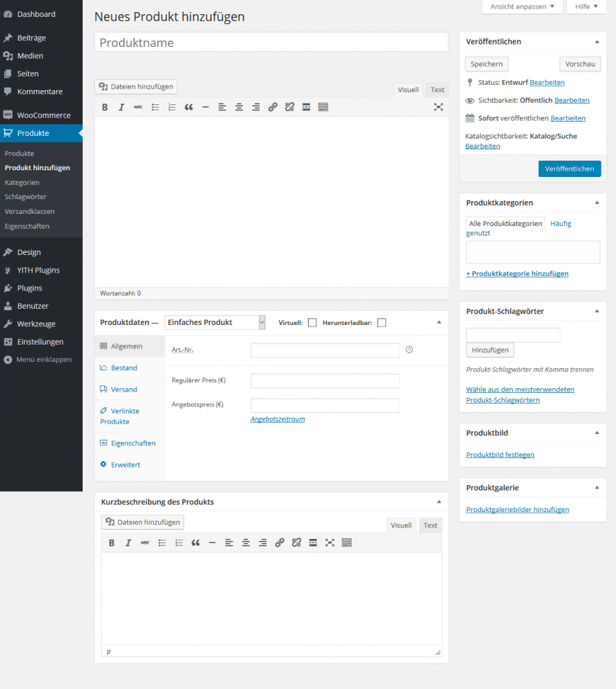The image size is (616, 689).
Task: Insert a numbered list
Action: point(172,107)
